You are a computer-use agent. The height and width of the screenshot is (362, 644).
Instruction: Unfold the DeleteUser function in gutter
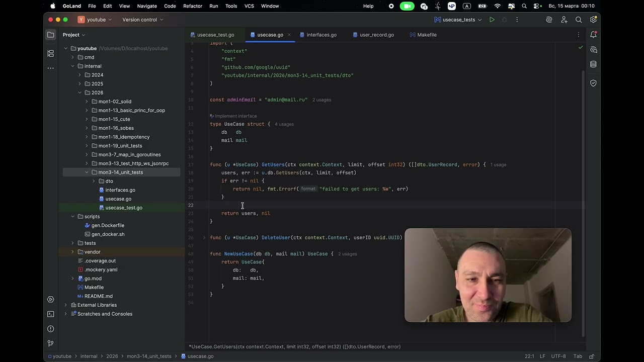204,237
